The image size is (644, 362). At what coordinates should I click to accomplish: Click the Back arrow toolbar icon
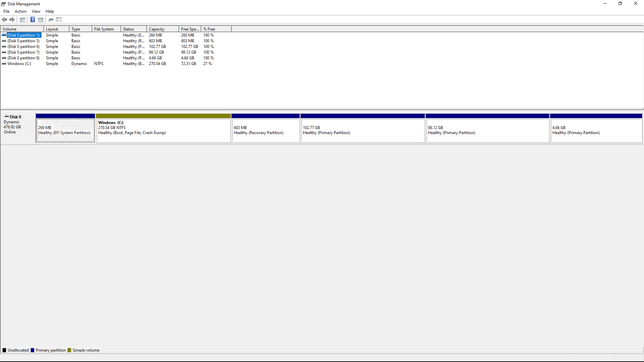coord(4,19)
